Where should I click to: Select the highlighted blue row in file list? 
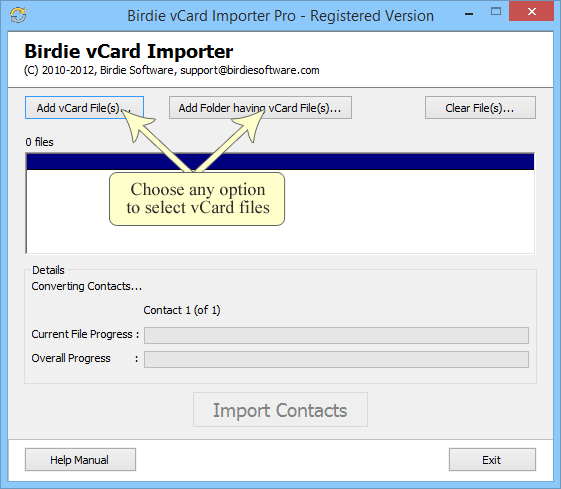click(280, 162)
